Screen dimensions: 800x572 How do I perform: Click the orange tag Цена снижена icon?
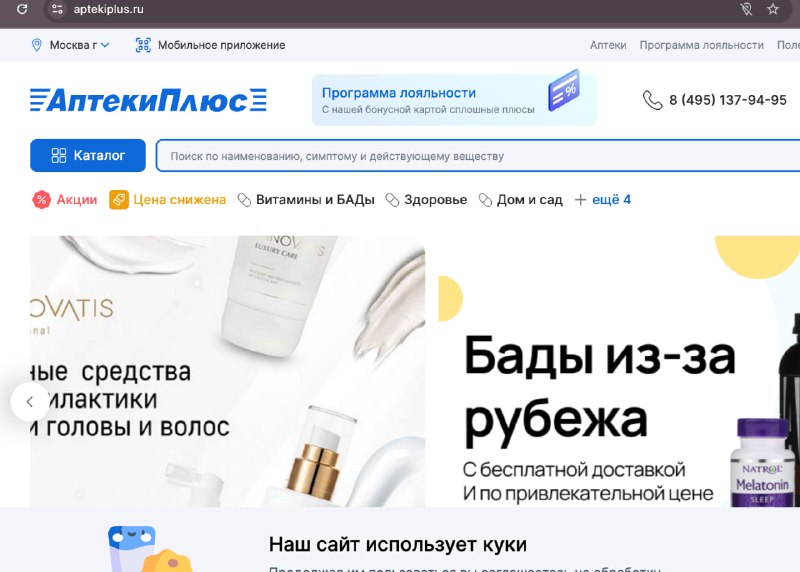(118, 200)
